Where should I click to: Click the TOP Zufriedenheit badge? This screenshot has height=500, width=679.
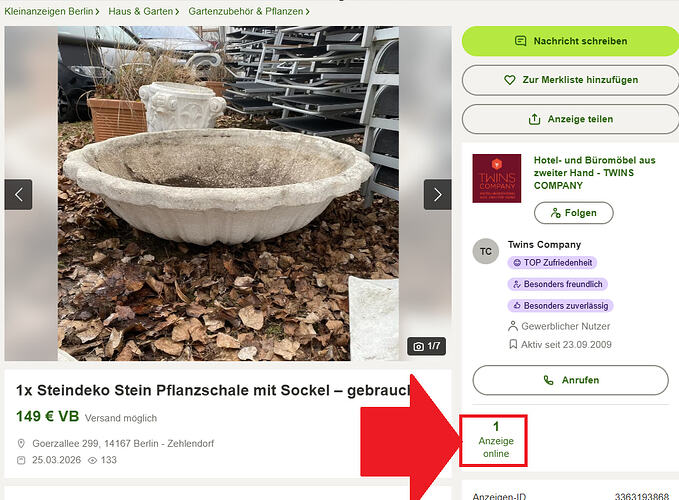pos(552,262)
